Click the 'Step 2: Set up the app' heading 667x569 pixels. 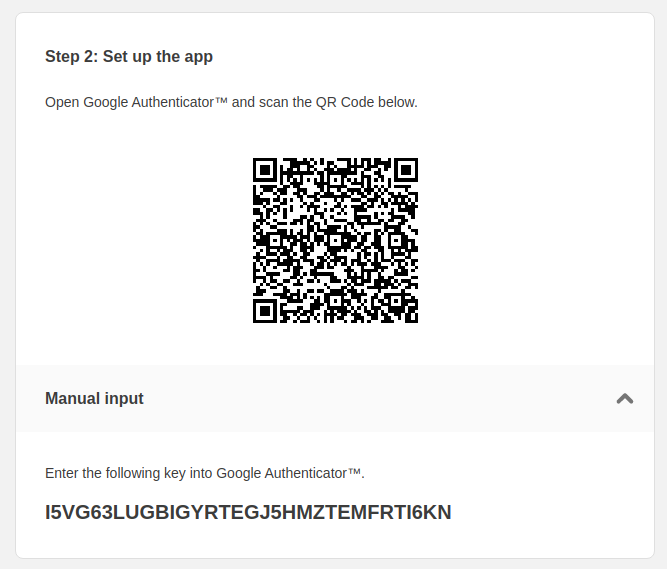(129, 57)
